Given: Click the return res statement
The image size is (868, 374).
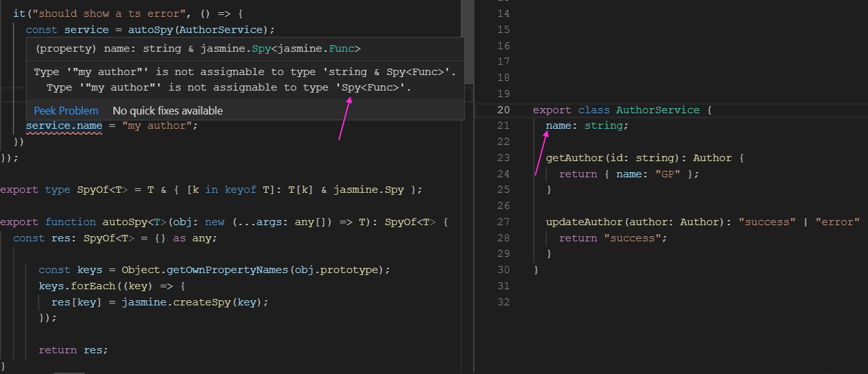Looking at the screenshot, I should (x=72, y=350).
